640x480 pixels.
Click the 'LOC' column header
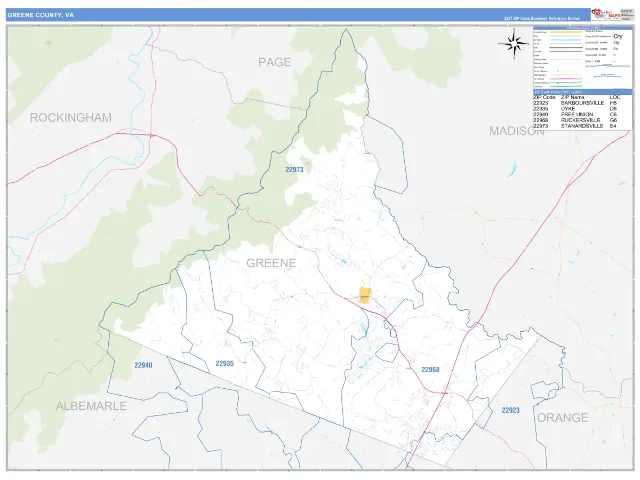(615, 98)
